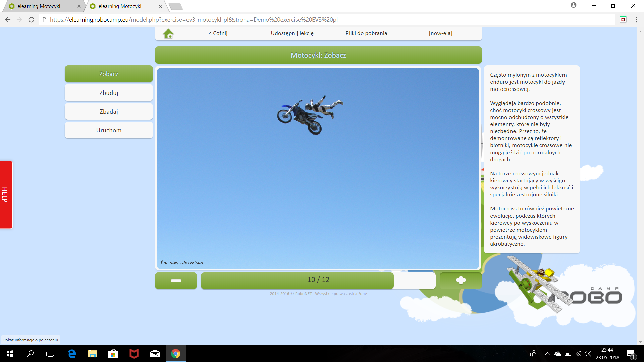Open Windows search magnifier
The image size is (644, 362).
click(30, 354)
